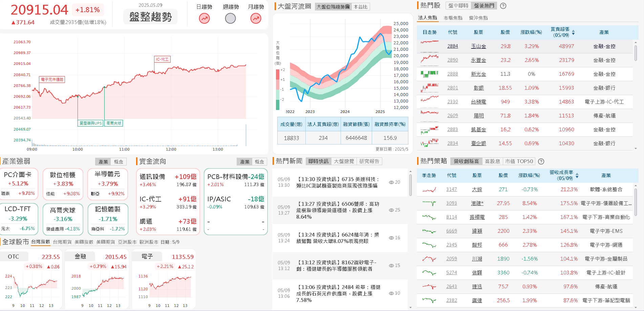The height and width of the screenshot is (311, 644).
Task: Open the help icon beside 盤後熱門
Action: tap(503, 6)
